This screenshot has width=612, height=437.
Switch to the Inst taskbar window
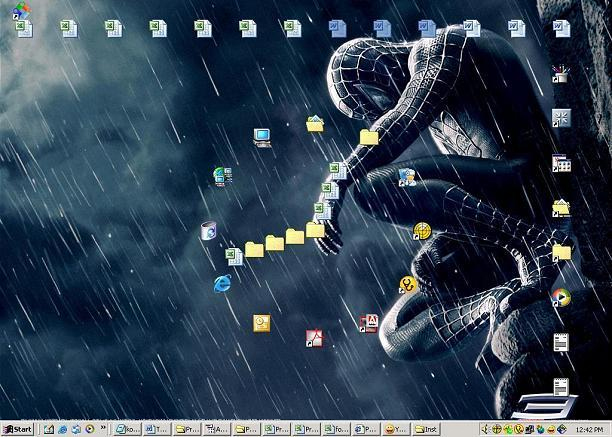pos(428,429)
